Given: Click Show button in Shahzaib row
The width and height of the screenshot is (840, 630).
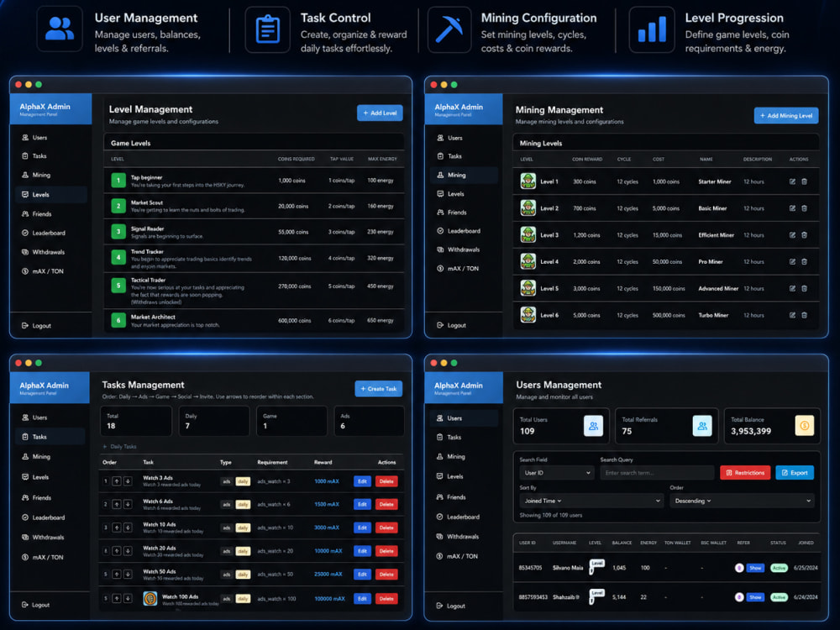Looking at the screenshot, I should [755, 596].
